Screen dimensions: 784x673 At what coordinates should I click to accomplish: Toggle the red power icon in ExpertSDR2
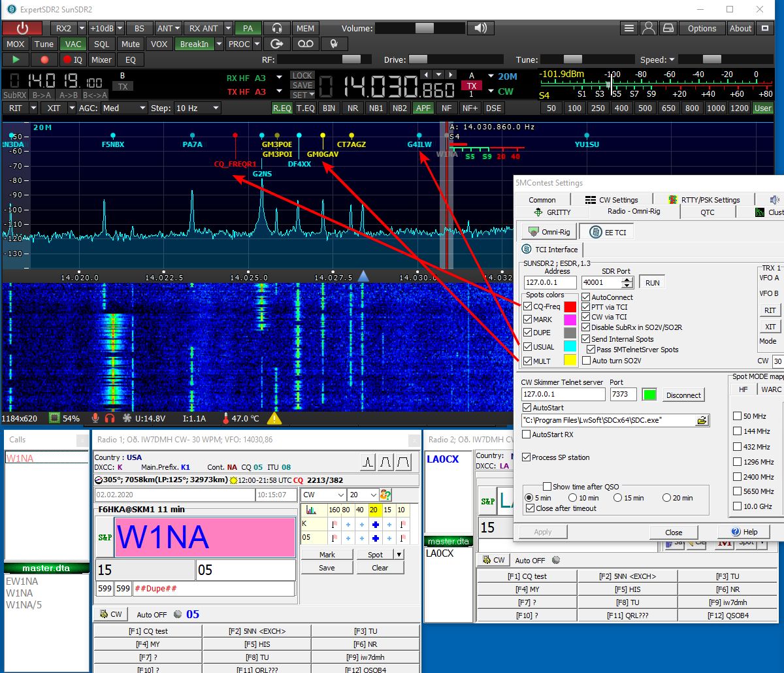21,28
